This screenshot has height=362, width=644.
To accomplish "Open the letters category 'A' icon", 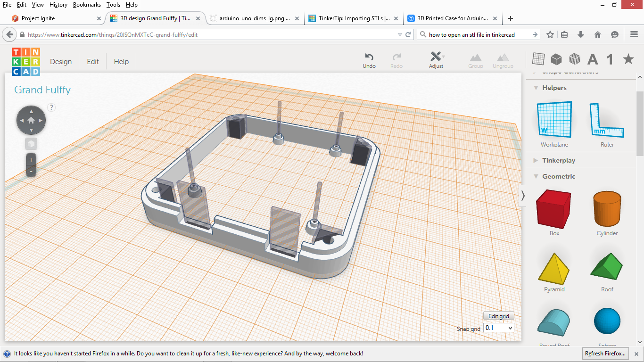I will point(593,59).
